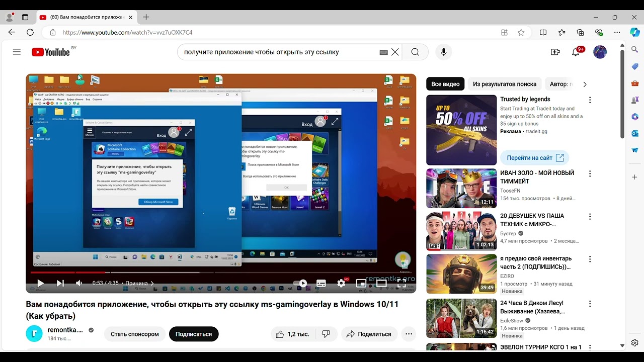644x362 pixels.
Task: Open the YouTube guide hamburger menu
Action: point(17,52)
